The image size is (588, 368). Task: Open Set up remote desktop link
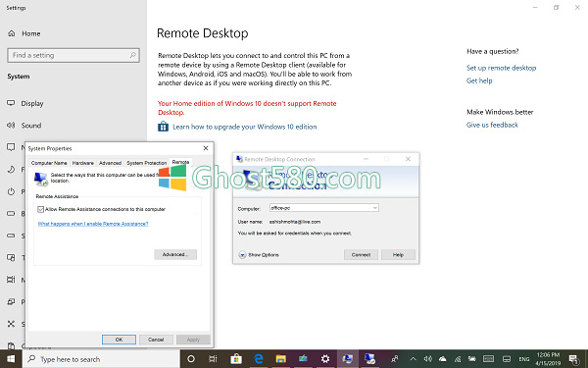[x=502, y=68]
